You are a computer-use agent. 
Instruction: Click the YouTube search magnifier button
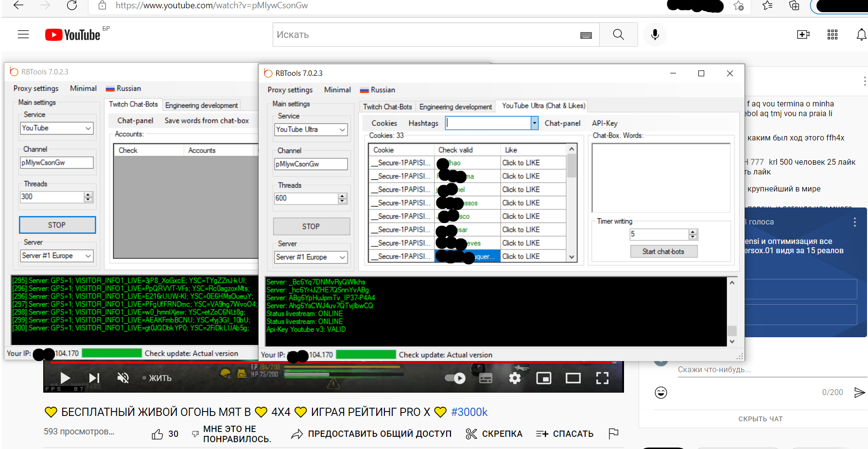click(618, 35)
